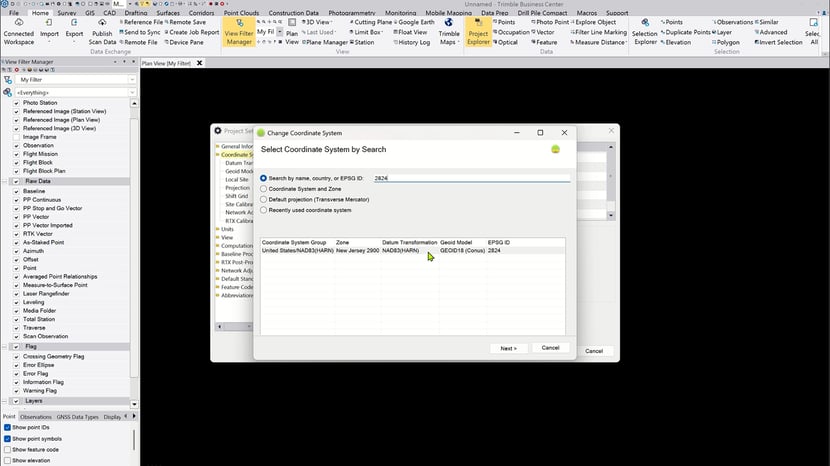Image resolution: width=830 pixels, height=466 pixels.
Task: Open the My Fil ribbon dropdown arrow
Action: [x=279, y=32]
